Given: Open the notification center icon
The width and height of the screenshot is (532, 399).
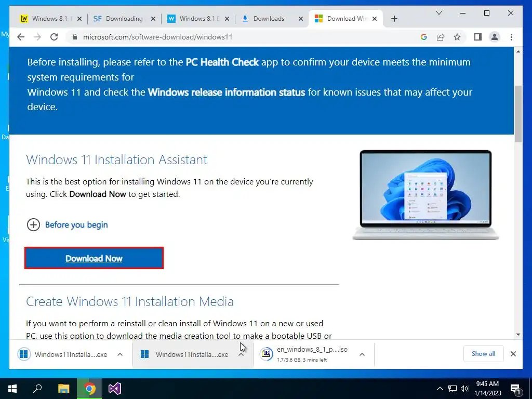Looking at the screenshot, I should [515, 389].
